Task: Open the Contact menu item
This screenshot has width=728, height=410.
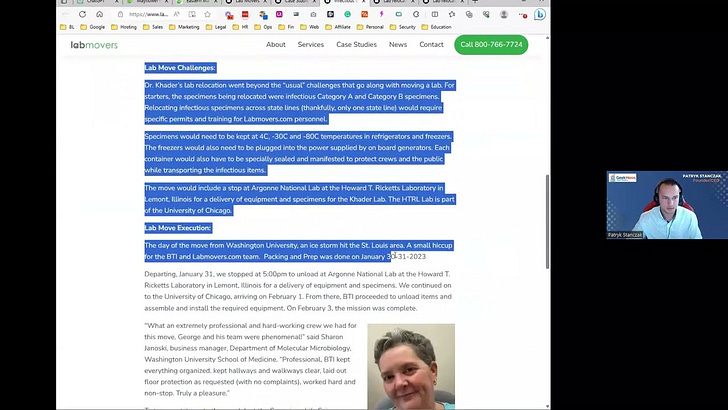Action: [431, 45]
